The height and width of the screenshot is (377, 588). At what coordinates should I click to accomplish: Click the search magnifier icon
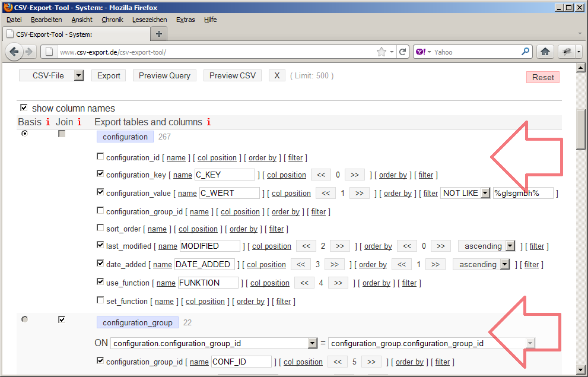(525, 52)
